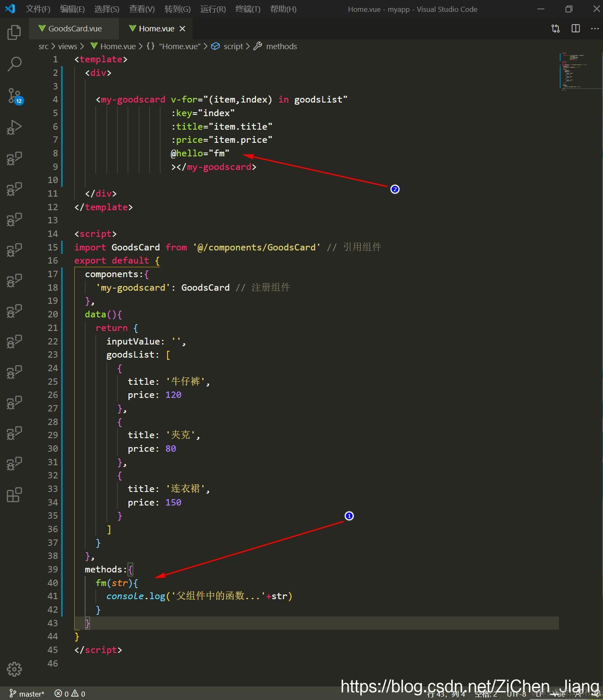
Task: Click the data(){ line
Action: (x=103, y=314)
